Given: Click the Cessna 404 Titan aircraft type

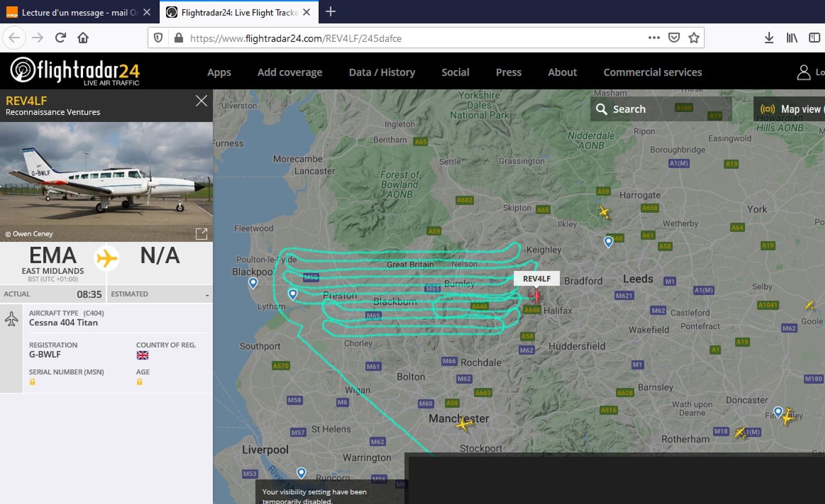Looking at the screenshot, I should pos(63,323).
